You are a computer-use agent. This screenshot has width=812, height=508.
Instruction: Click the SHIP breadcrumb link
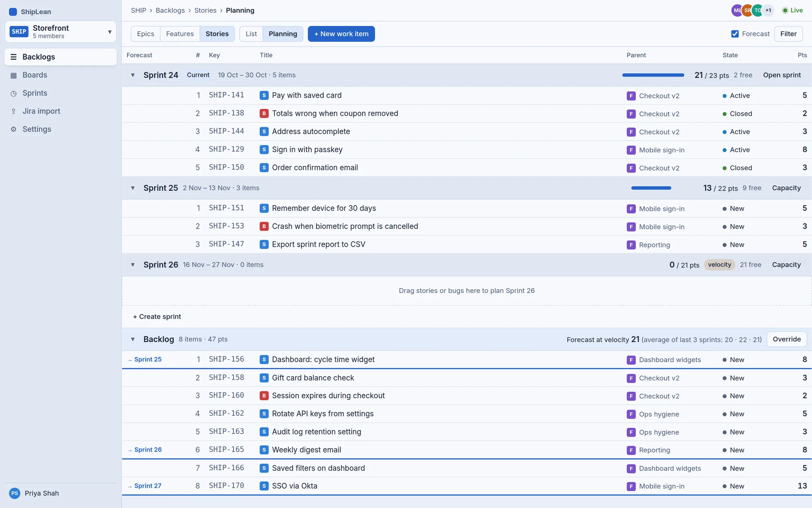(138, 11)
